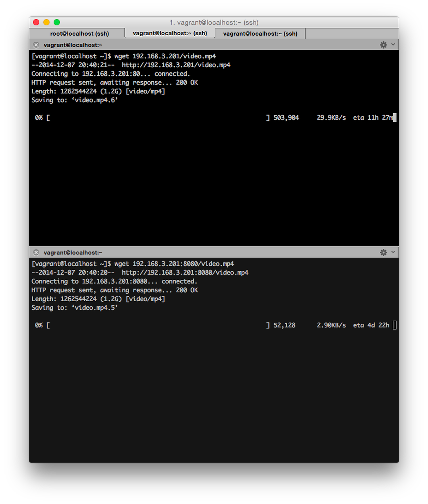Viewport: 428px width, 504px height.
Task: Expand the chevron menu in the top pane header
Action: pos(393,45)
